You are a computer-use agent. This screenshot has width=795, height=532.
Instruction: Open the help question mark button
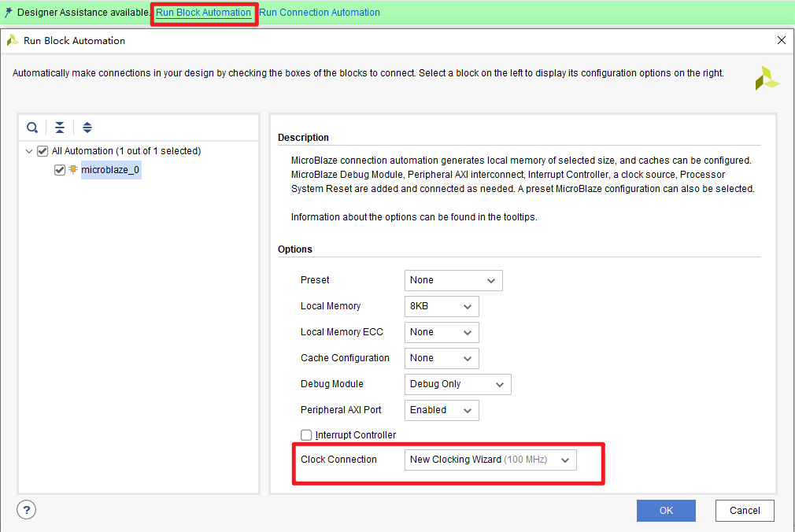click(26, 510)
